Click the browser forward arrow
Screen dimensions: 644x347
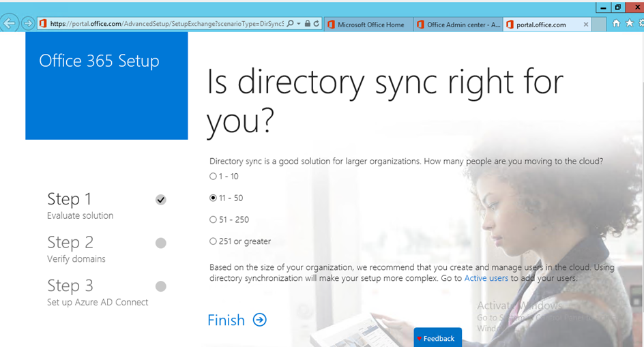pos(28,23)
